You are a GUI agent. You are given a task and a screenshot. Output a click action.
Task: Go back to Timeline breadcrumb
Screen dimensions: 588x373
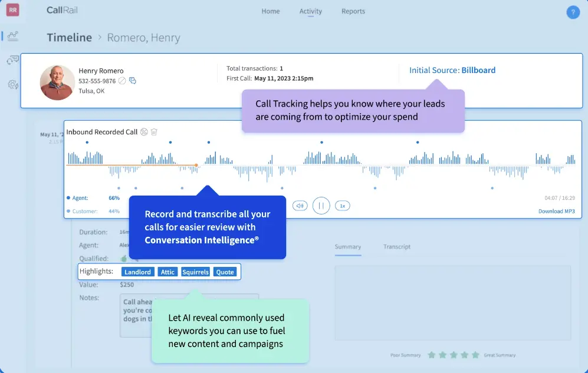(x=70, y=38)
